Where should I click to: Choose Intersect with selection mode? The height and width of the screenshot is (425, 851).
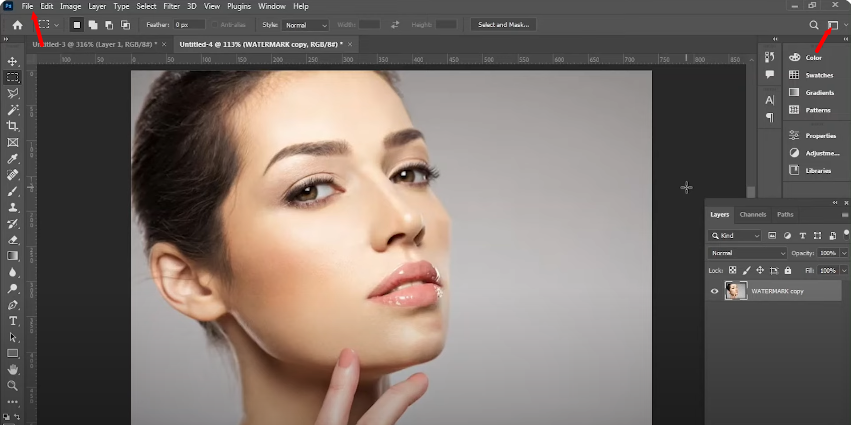(x=125, y=25)
